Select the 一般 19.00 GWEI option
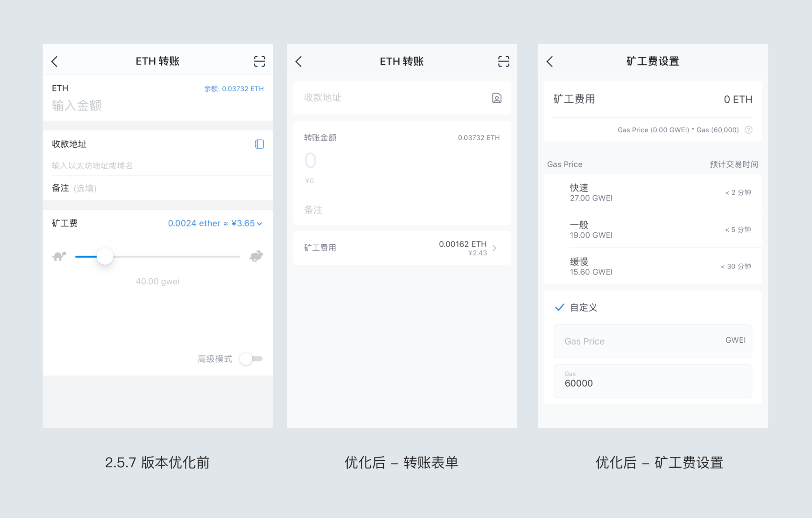Screen dimensions: 812x518 653,229
